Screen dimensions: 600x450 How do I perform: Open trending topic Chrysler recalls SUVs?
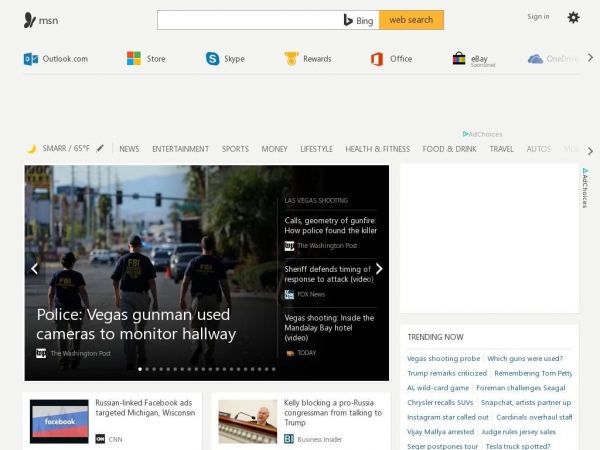440,403
